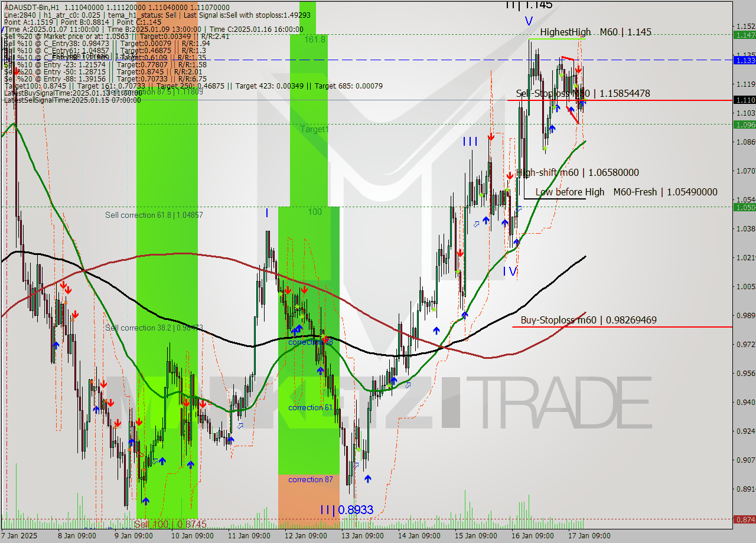This screenshot has height=543, width=756.
Task: Click the 'HighestHigh M60 | 1.145' label
Action: click(x=595, y=32)
